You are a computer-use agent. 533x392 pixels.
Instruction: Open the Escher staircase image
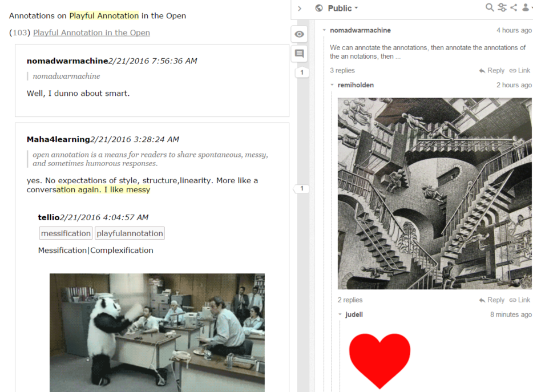click(x=435, y=193)
